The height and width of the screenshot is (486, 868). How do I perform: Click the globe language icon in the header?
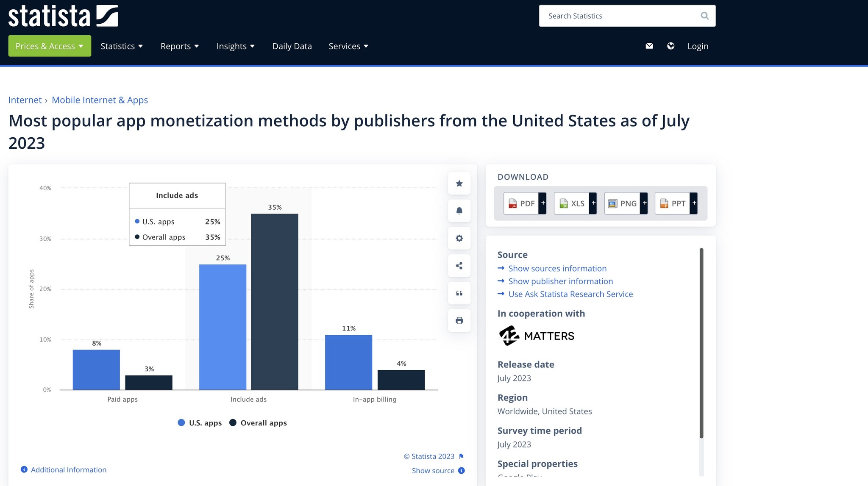tap(671, 46)
